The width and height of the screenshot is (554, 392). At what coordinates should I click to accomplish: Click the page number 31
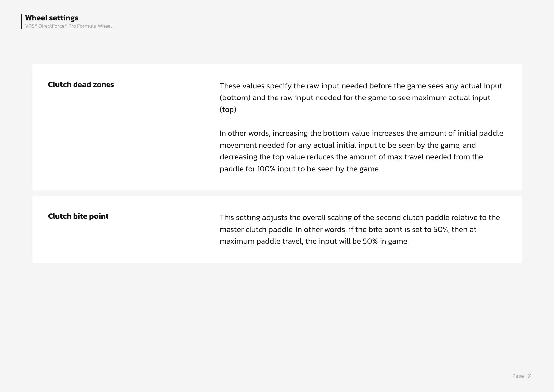point(529,376)
